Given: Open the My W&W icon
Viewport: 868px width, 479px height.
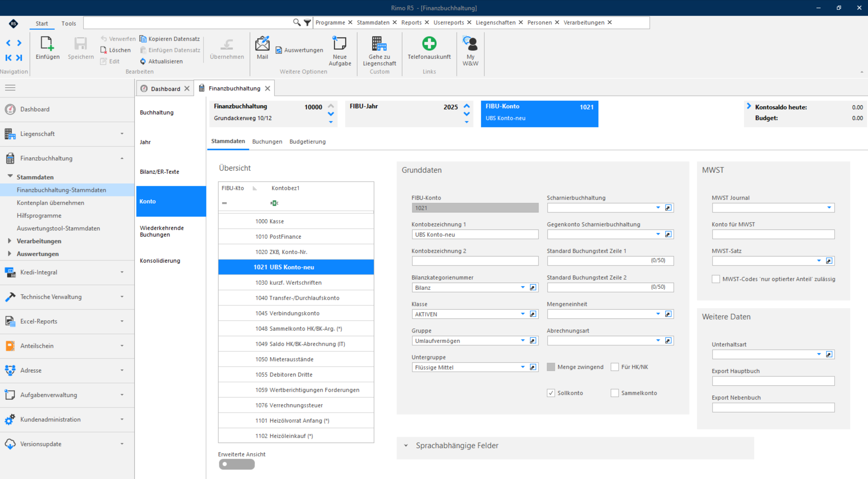Looking at the screenshot, I should tap(470, 43).
